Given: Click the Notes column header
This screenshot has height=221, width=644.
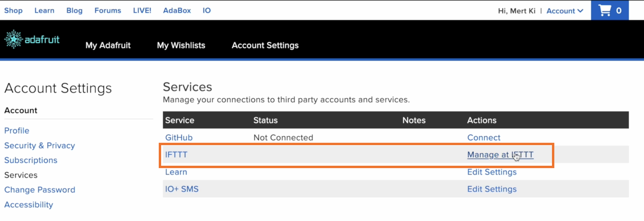Looking at the screenshot, I should point(414,120).
